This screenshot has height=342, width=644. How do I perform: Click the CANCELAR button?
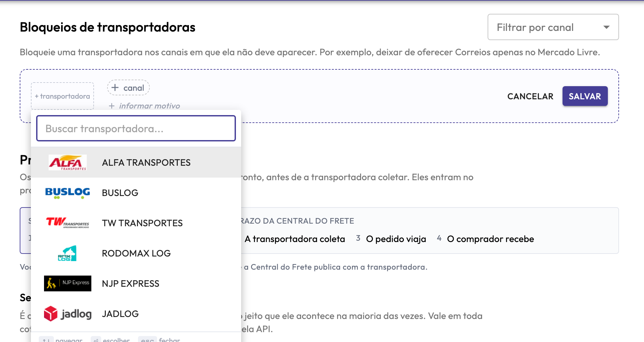click(x=530, y=96)
